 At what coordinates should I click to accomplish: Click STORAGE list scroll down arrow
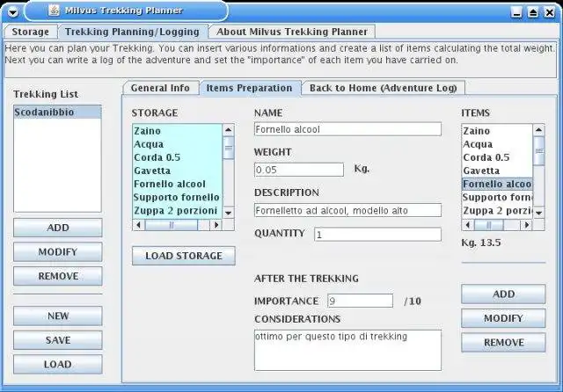click(229, 213)
